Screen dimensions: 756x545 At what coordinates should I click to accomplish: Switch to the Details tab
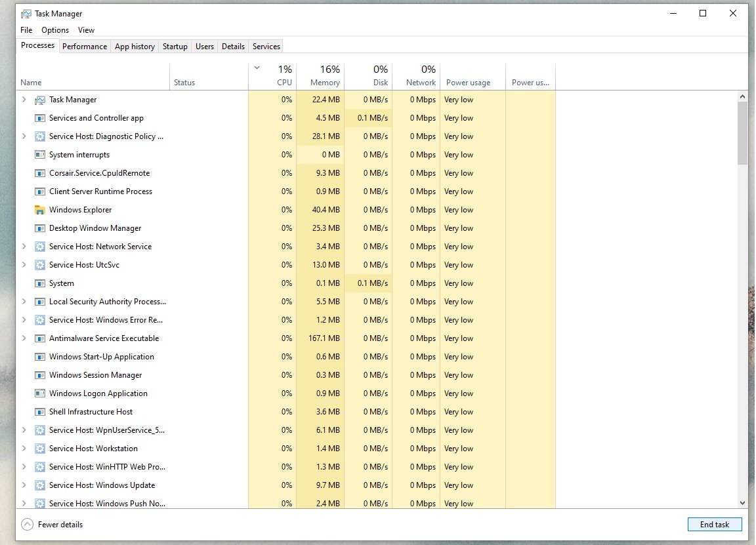pos(234,47)
